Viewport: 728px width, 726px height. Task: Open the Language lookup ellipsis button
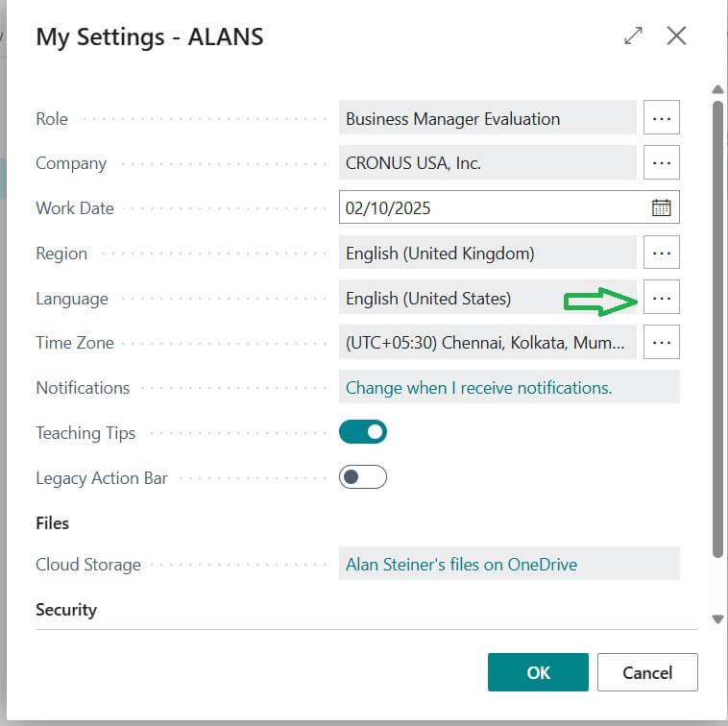coord(661,299)
